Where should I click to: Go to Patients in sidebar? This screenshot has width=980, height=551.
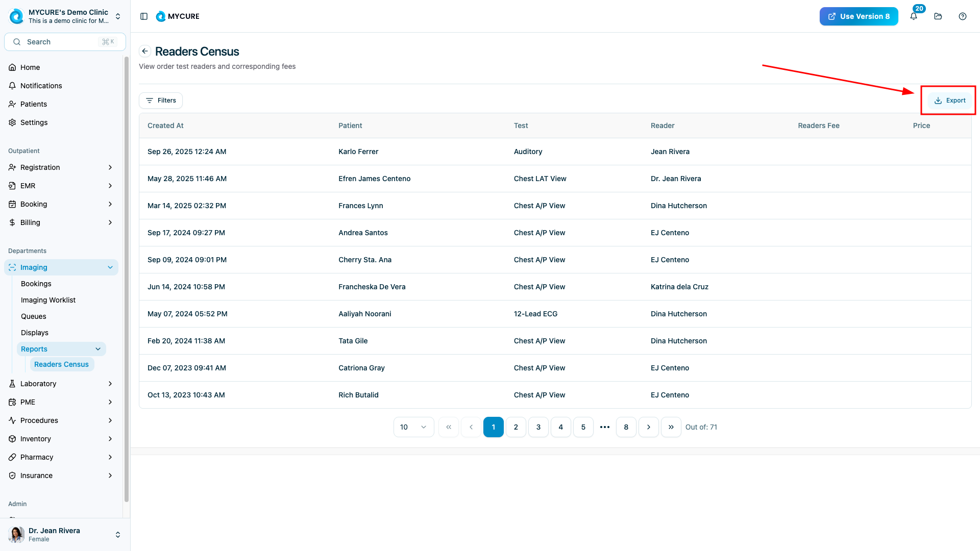34,104
